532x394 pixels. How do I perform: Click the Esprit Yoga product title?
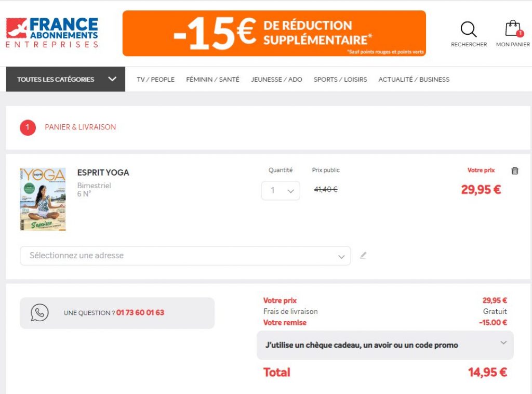tap(103, 173)
